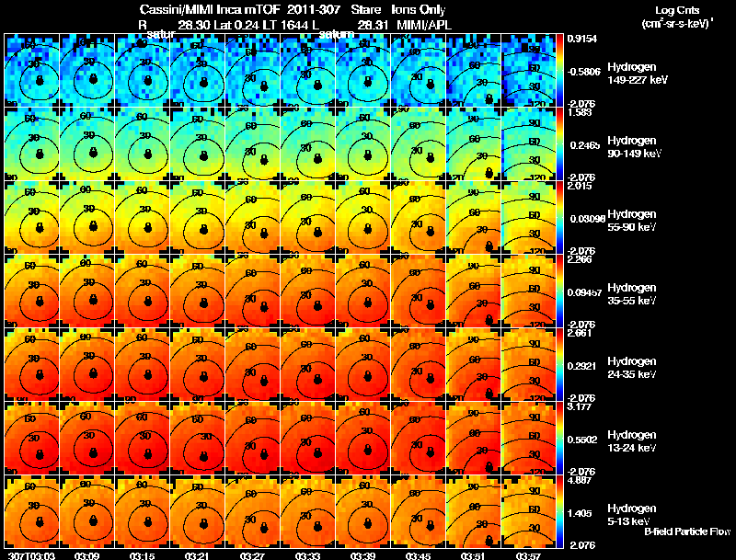Select the 149-227 keV image panel at 03:57

(x=528, y=71)
